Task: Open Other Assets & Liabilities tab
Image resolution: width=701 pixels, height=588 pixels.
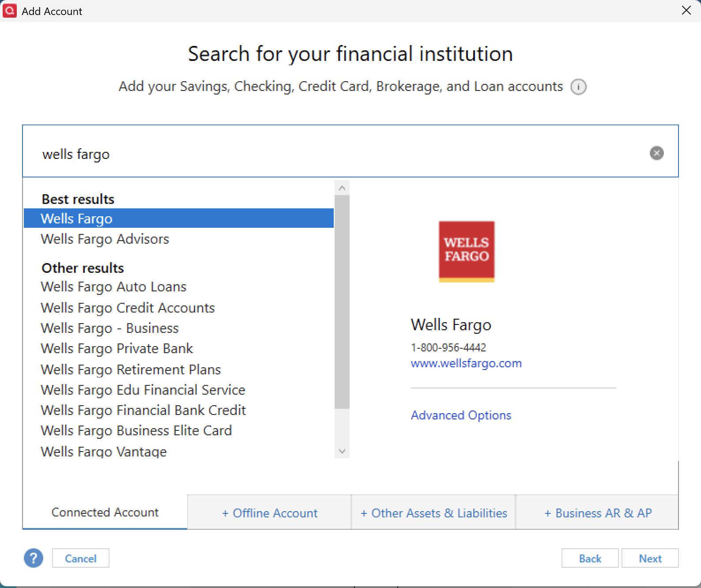Action: pyautogui.click(x=433, y=513)
